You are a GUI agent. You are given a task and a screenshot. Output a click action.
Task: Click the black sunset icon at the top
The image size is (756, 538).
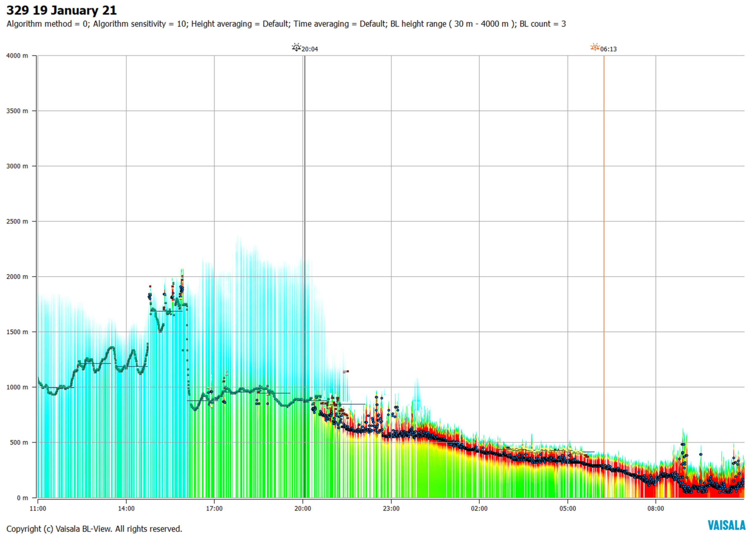(x=296, y=47)
